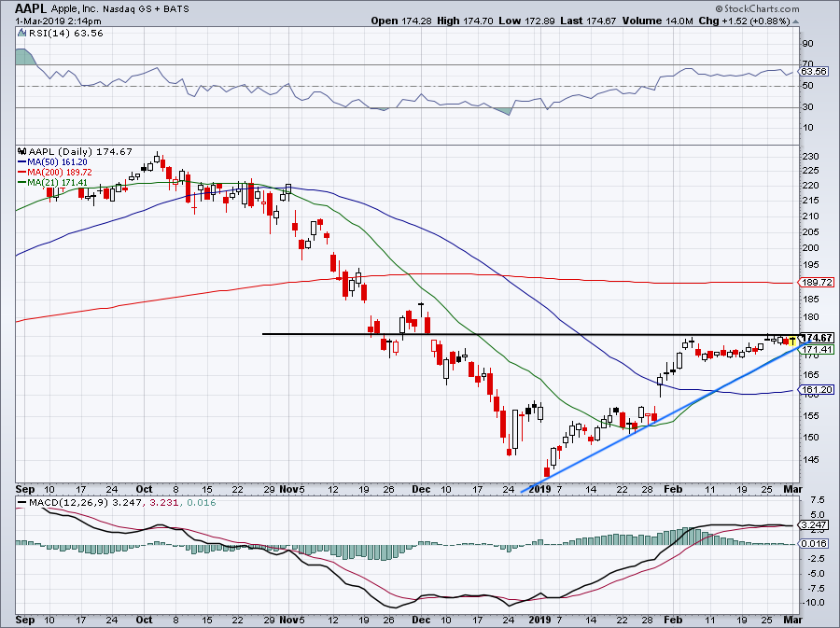Click the Volume 14.0M header value
The width and height of the screenshot is (840, 628).
coord(658,21)
